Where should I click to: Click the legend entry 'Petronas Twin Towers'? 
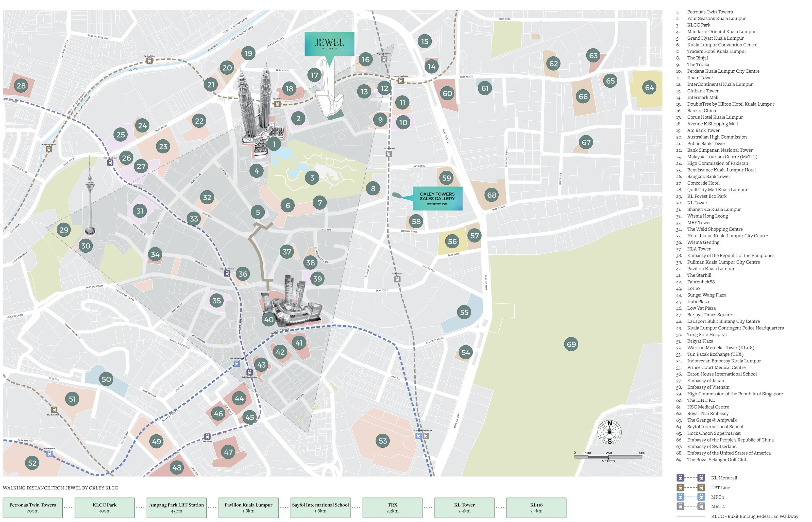710,12
